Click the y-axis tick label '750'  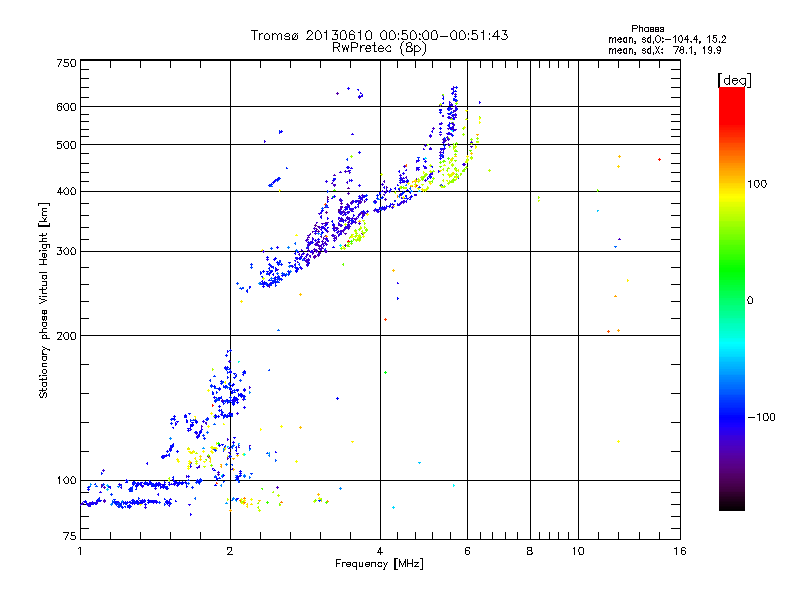(x=67, y=63)
